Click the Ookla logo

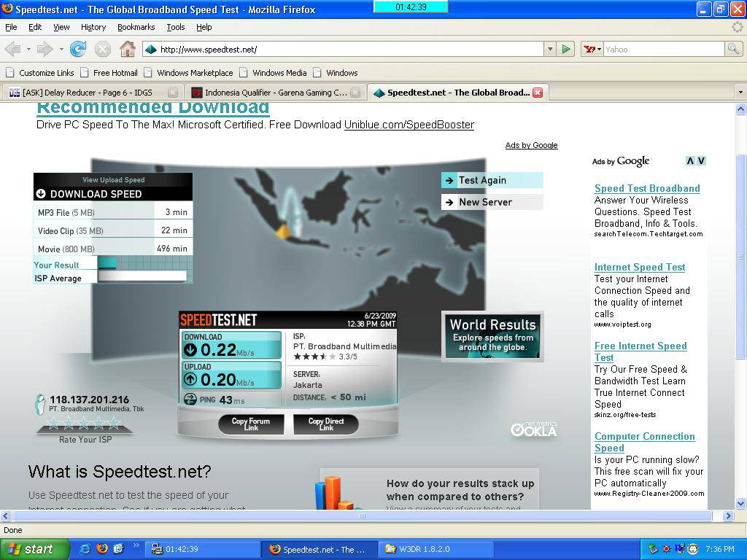point(533,429)
